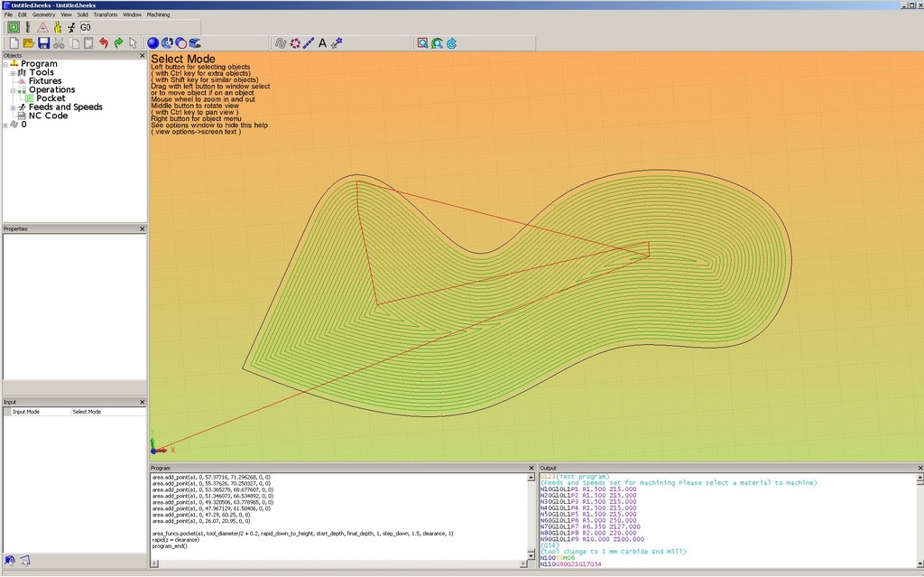Open the Machining menu
This screenshot has height=577, width=924.
(158, 14)
